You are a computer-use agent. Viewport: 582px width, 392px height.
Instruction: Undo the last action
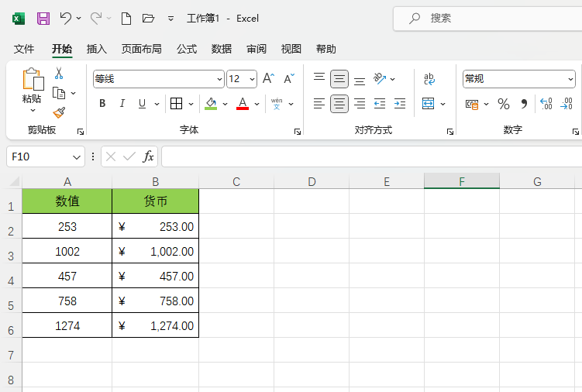pos(66,18)
